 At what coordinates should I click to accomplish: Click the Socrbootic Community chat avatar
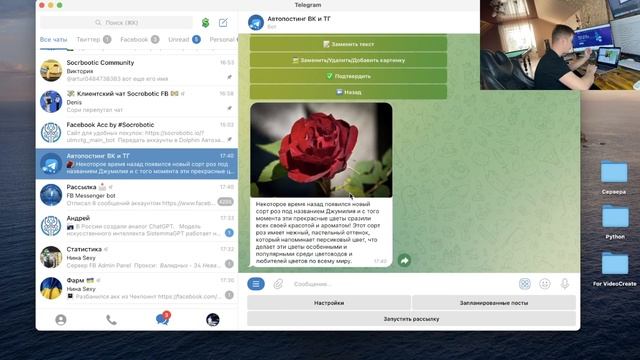51,71
